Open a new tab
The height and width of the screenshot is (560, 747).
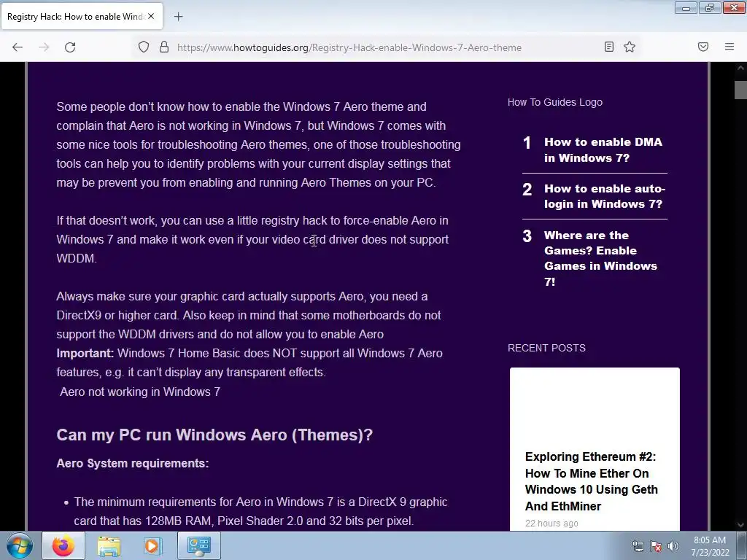[x=178, y=17]
